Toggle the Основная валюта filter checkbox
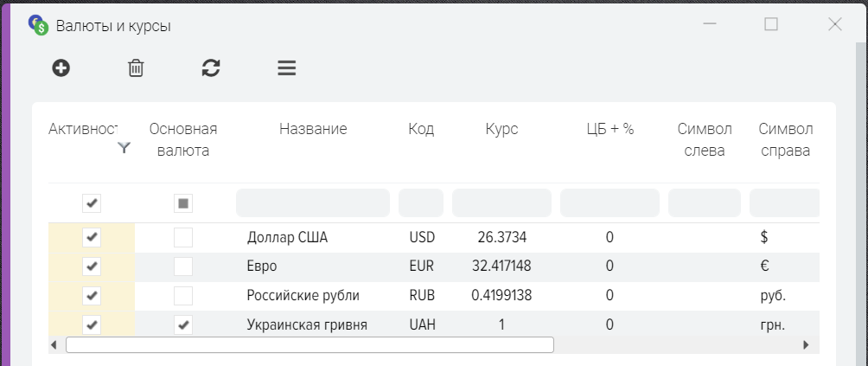This screenshot has width=868, height=366. [182, 203]
